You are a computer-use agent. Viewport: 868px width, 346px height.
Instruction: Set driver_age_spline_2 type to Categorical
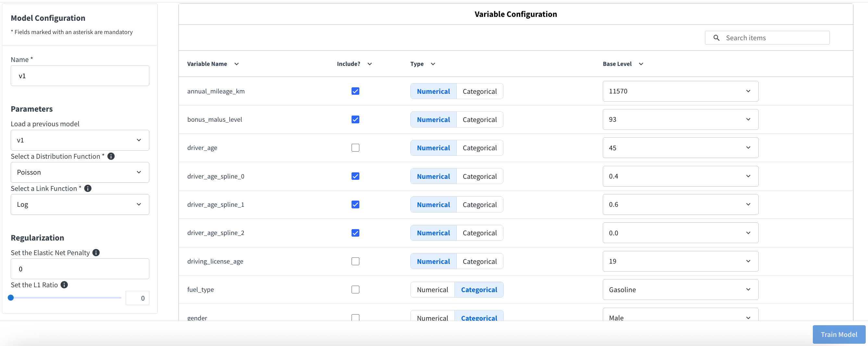pos(479,233)
